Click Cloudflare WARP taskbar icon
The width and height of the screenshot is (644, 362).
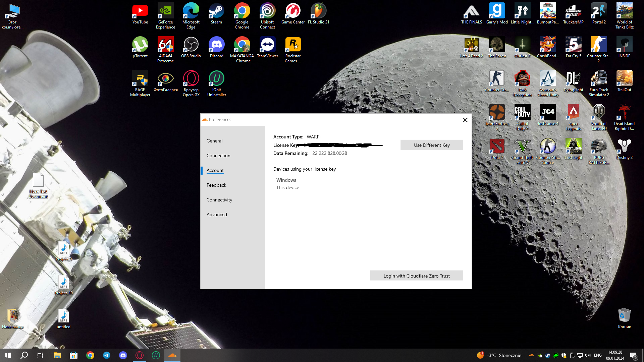click(x=172, y=355)
